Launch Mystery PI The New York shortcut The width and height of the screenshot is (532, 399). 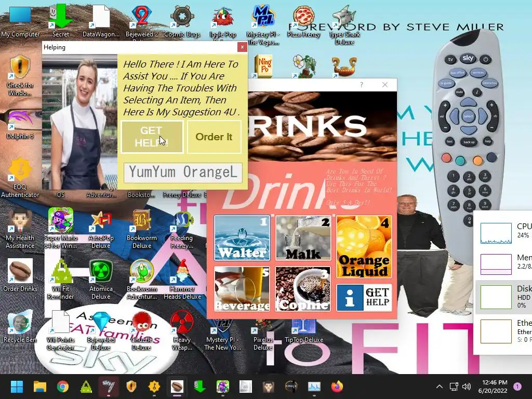coord(222,334)
